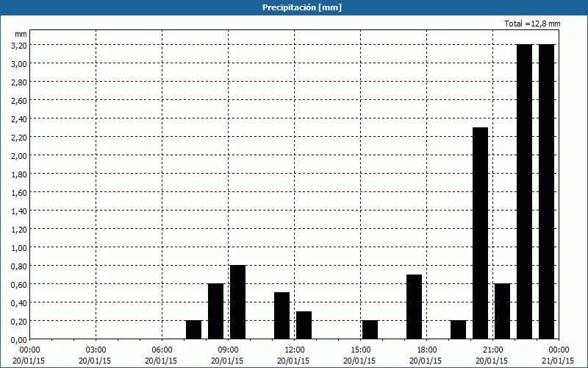Select the 0,30 mm precipitation bar
Image resolution: width=588 pixels, height=368 pixels.
[x=304, y=325]
